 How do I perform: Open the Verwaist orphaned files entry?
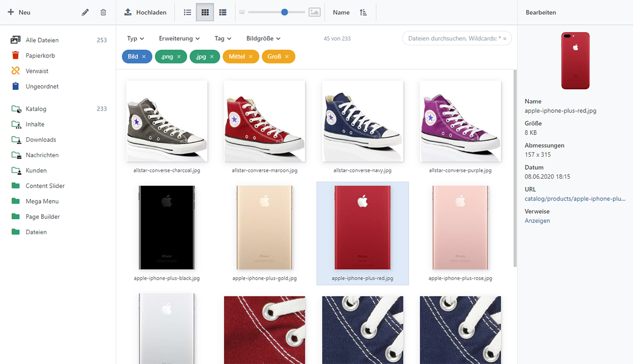(37, 71)
